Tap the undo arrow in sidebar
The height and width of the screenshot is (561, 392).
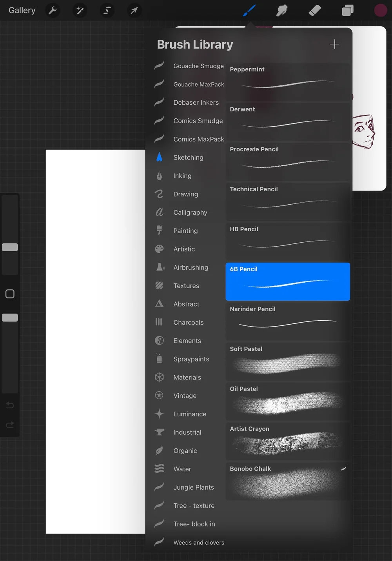click(x=10, y=405)
